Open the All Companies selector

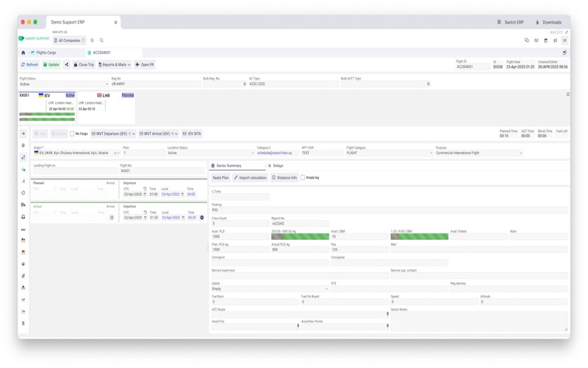pos(69,40)
